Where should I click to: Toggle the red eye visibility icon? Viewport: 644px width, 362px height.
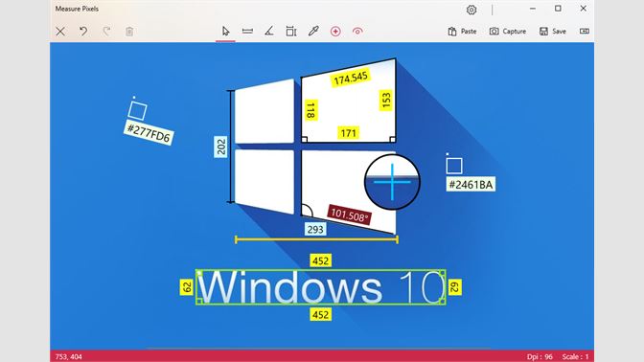357,32
